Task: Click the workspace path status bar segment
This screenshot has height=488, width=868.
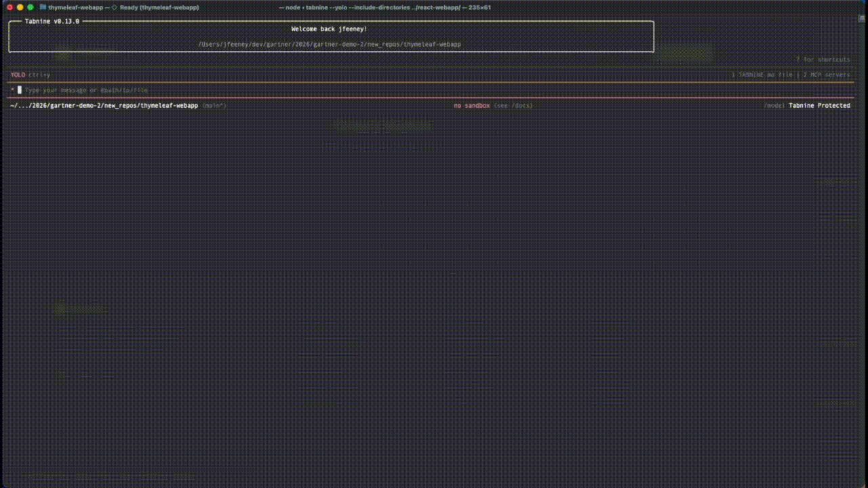Action: point(104,105)
